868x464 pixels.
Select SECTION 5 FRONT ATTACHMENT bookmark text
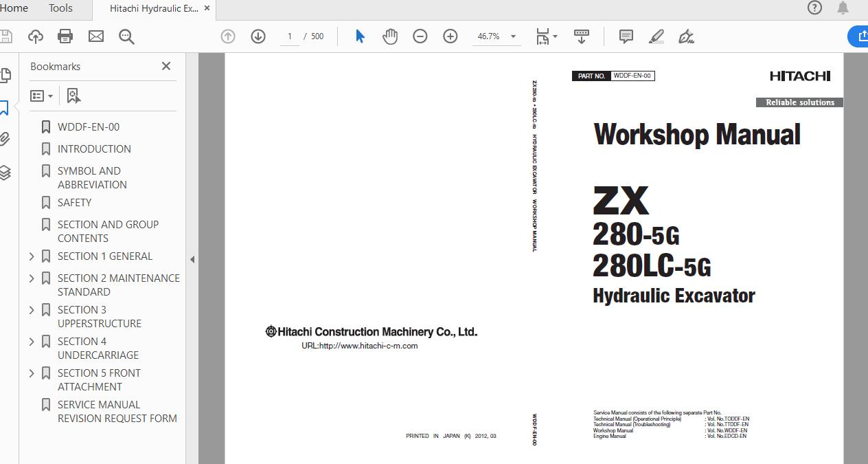click(x=99, y=380)
